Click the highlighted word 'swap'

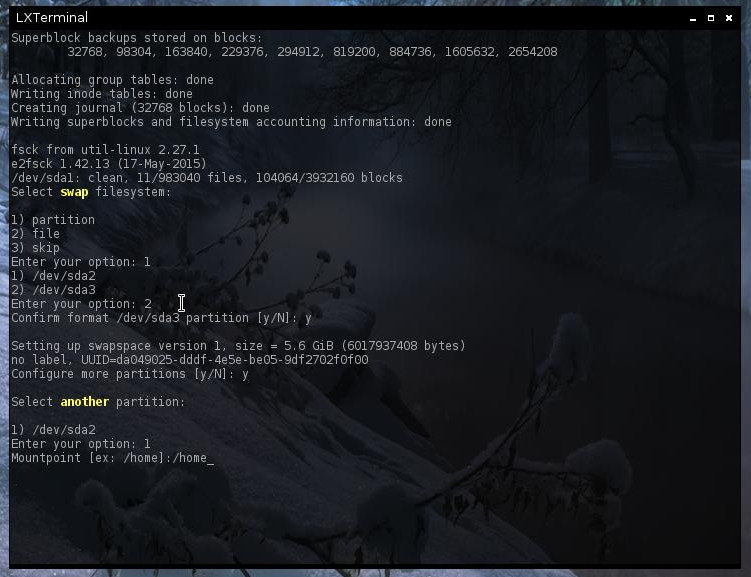pos(74,192)
